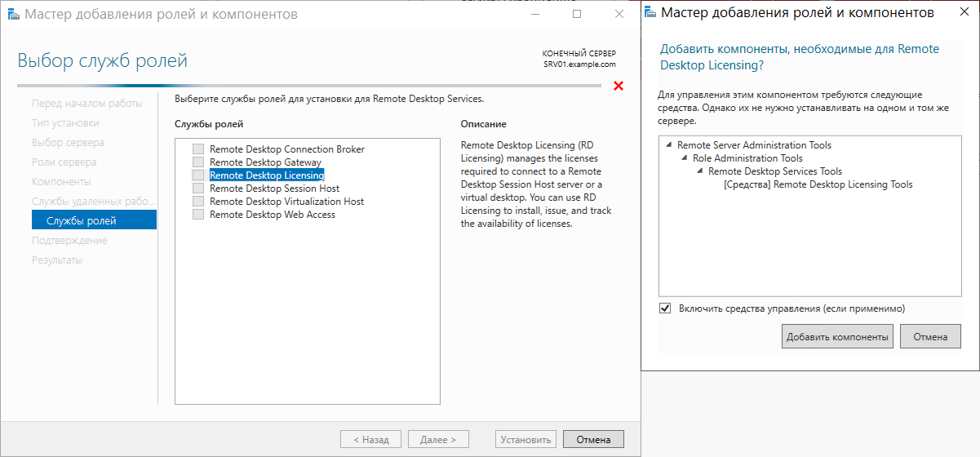Select 'Remote Desktop Web Access' role label
The image size is (980, 457).
coord(273,215)
